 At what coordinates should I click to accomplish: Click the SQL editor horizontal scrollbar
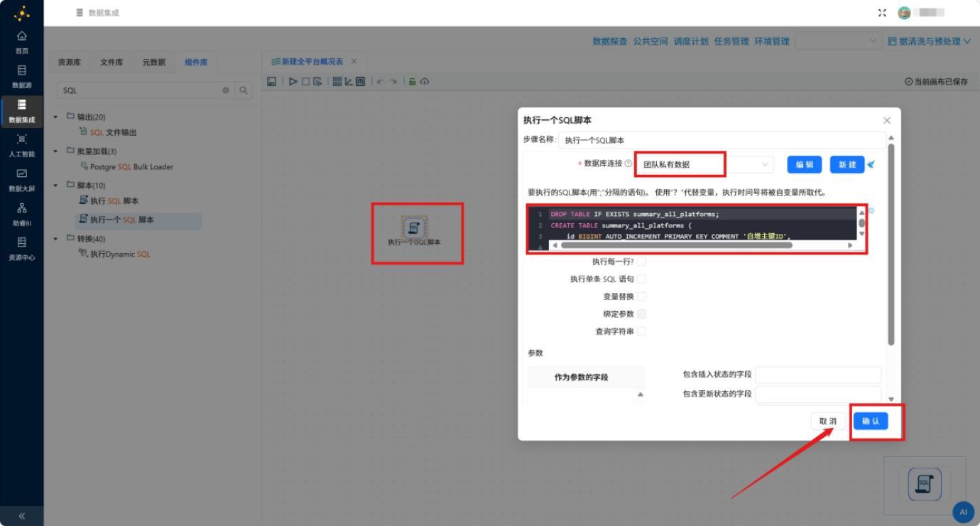(676, 245)
